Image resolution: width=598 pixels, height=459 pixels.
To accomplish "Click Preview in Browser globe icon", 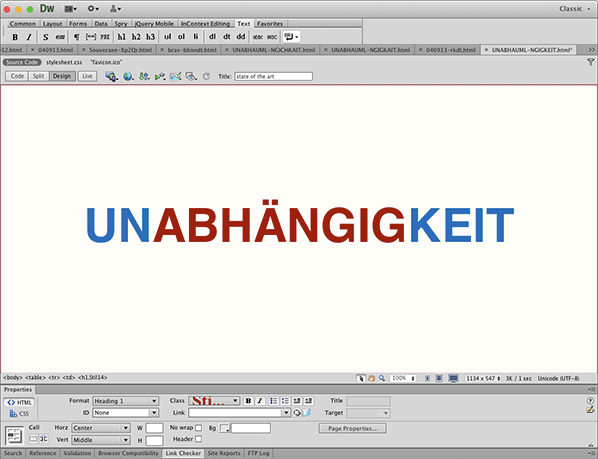I will pyautogui.click(x=128, y=77).
